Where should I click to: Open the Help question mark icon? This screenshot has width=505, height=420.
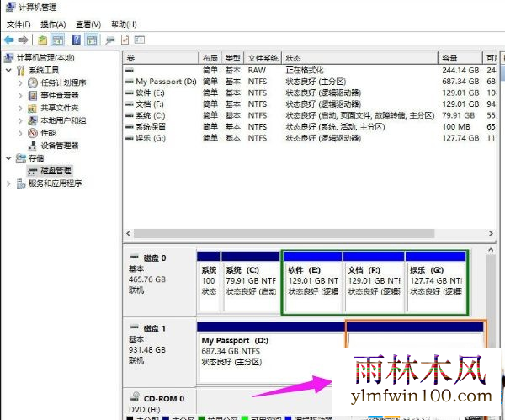77,40
